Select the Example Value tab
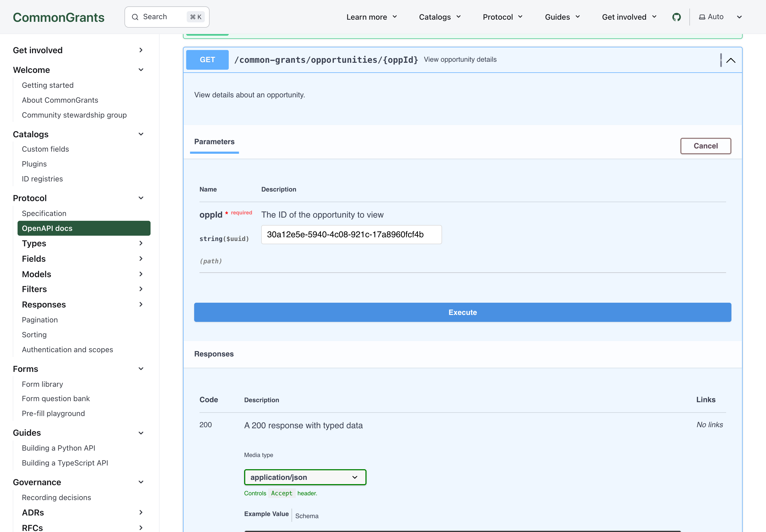This screenshot has height=532, width=766. tap(266, 514)
